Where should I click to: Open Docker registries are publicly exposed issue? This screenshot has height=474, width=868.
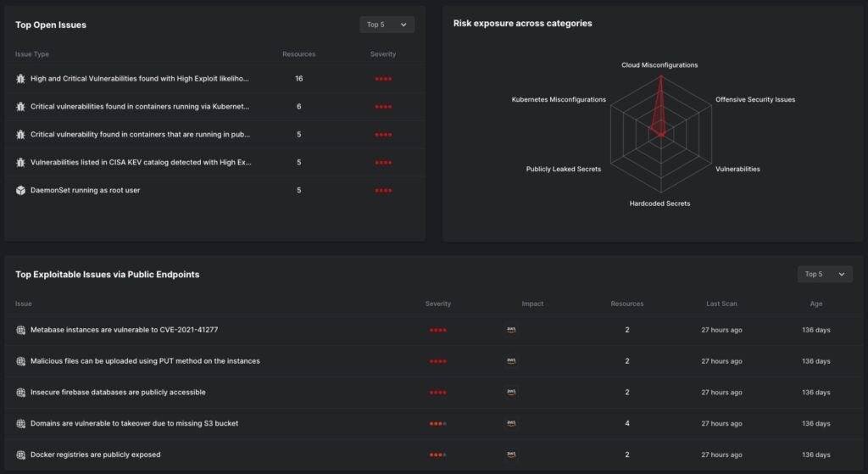click(x=95, y=455)
